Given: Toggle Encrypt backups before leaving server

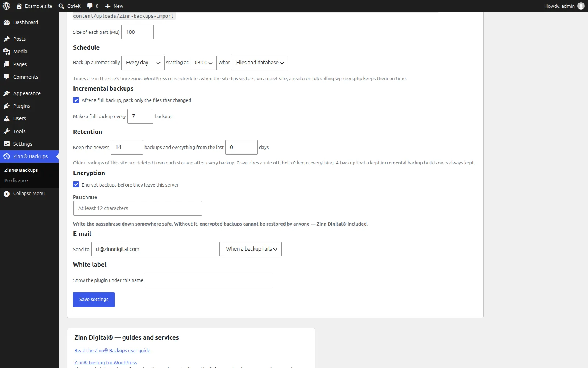Looking at the screenshot, I should 76,185.
